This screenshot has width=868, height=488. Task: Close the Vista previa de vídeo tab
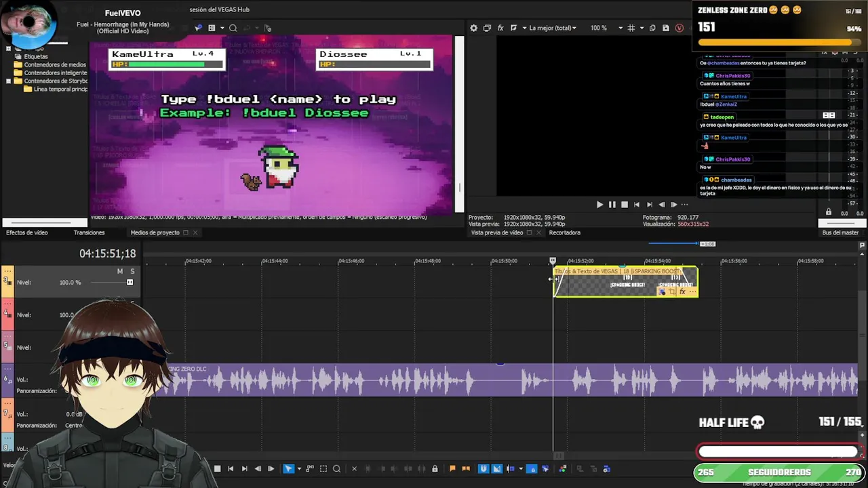point(538,232)
